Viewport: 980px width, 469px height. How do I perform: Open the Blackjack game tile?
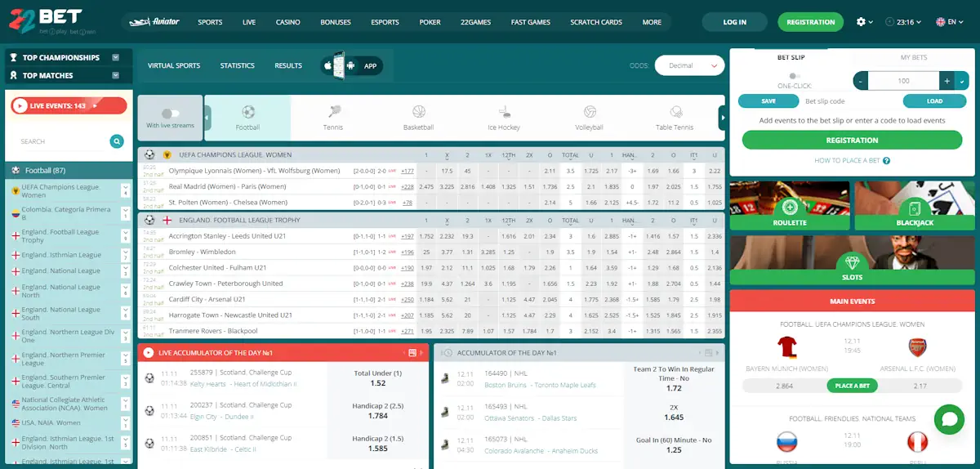point(915,206)
